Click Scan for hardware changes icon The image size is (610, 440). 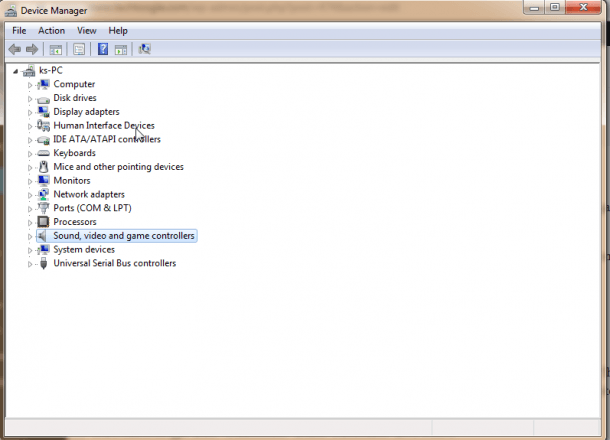[x=144, y=49]
